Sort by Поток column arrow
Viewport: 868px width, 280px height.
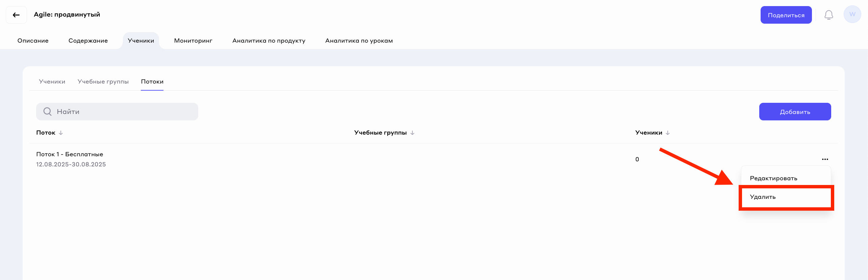pos(61,133)
